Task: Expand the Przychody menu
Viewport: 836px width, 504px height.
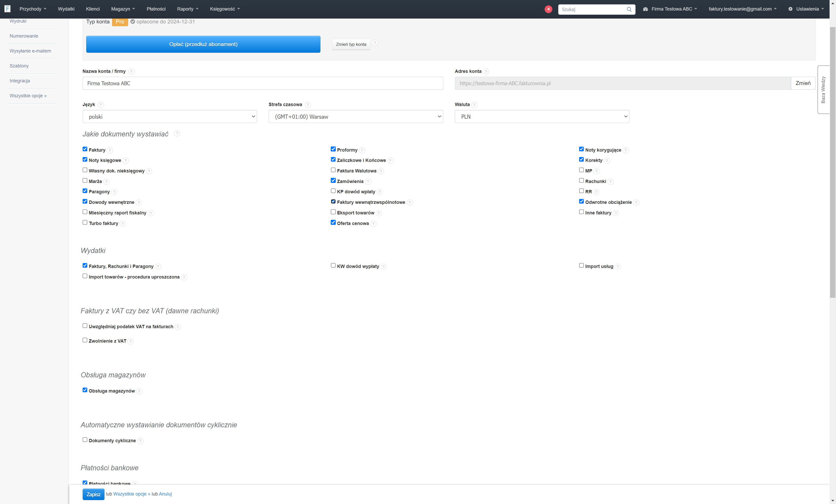Action: (33, 9)
